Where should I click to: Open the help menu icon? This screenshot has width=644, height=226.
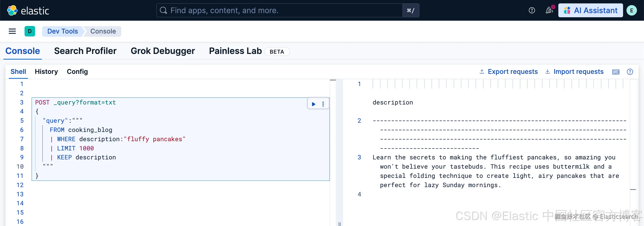(532, 10)
